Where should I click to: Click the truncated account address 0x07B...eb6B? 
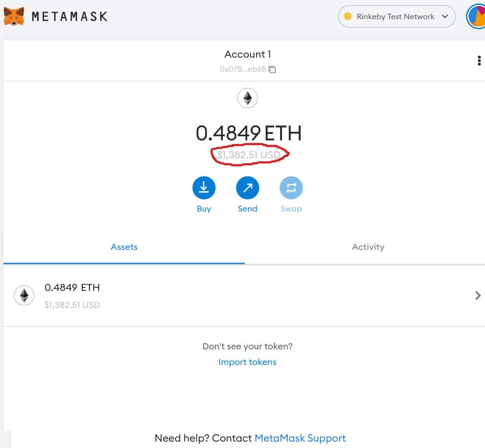[242, 69]
